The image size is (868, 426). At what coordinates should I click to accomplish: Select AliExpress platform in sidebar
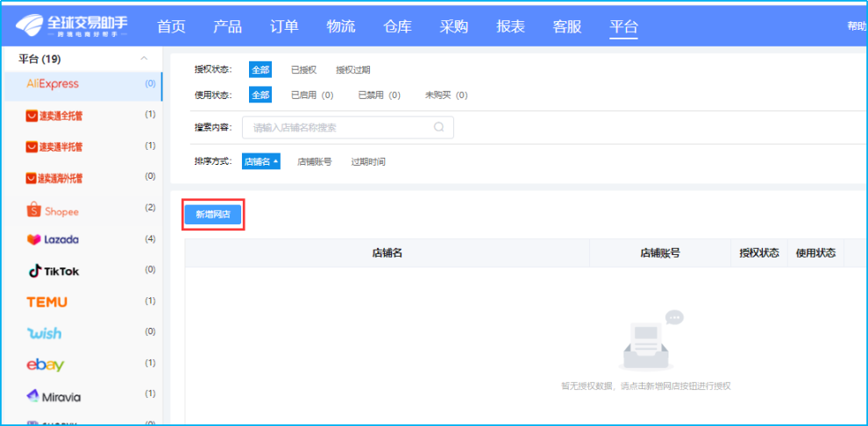[83, 84]
